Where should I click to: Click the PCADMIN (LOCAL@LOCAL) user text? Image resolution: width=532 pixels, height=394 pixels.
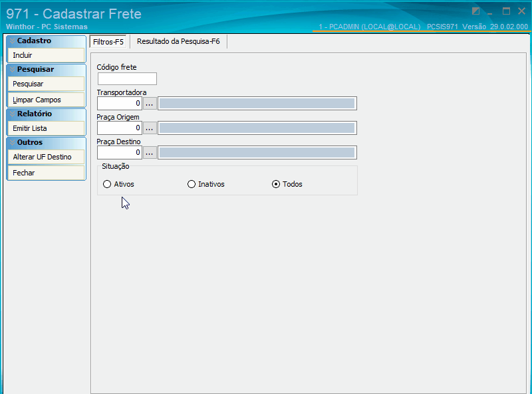[370, 27]
